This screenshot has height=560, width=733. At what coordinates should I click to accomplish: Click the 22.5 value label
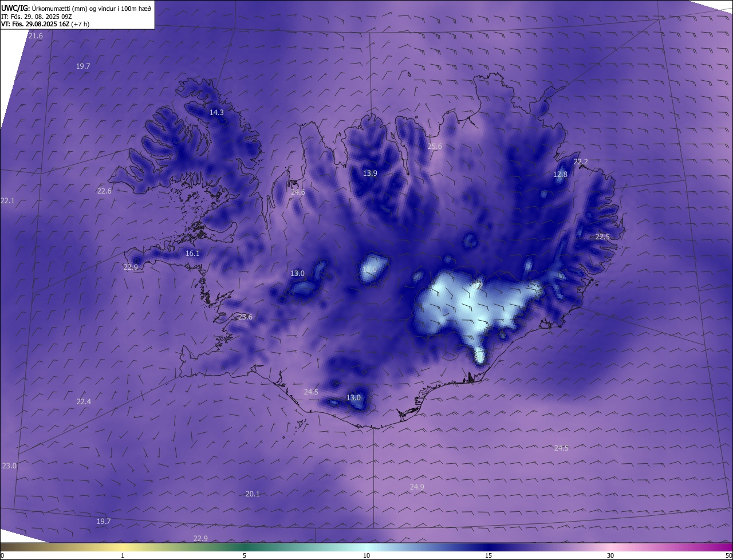coord(602,237)
